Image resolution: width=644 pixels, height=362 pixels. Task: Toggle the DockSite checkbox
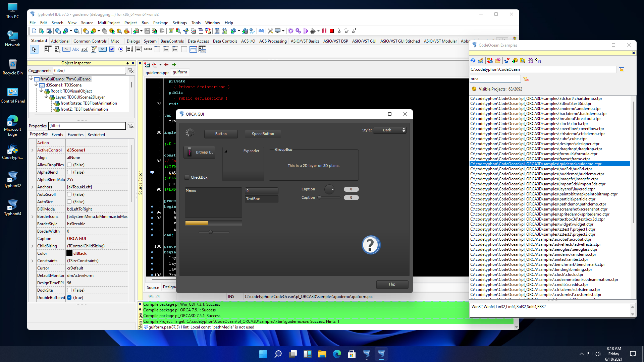pyautogui.click(x=69, y=290)
